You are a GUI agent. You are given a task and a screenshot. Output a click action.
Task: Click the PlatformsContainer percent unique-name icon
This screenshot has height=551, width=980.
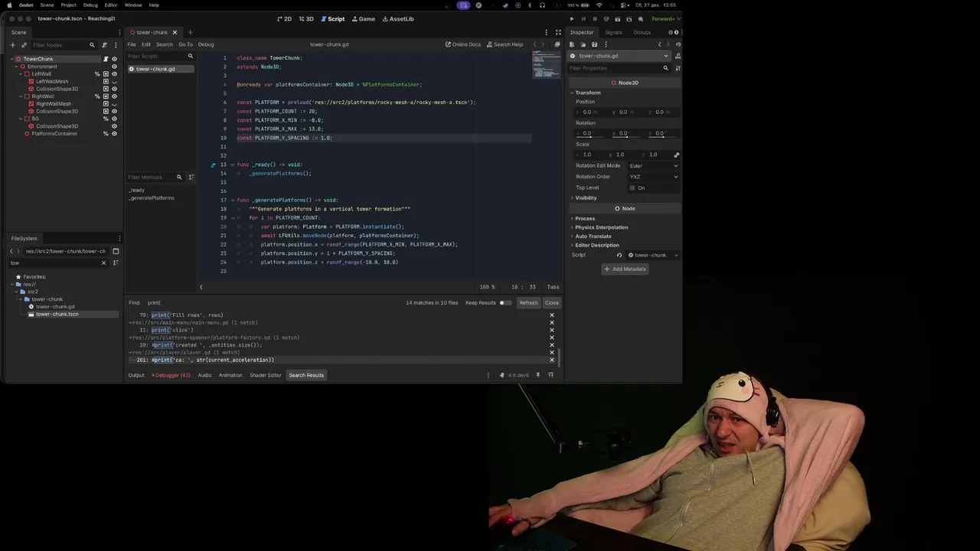106,134
